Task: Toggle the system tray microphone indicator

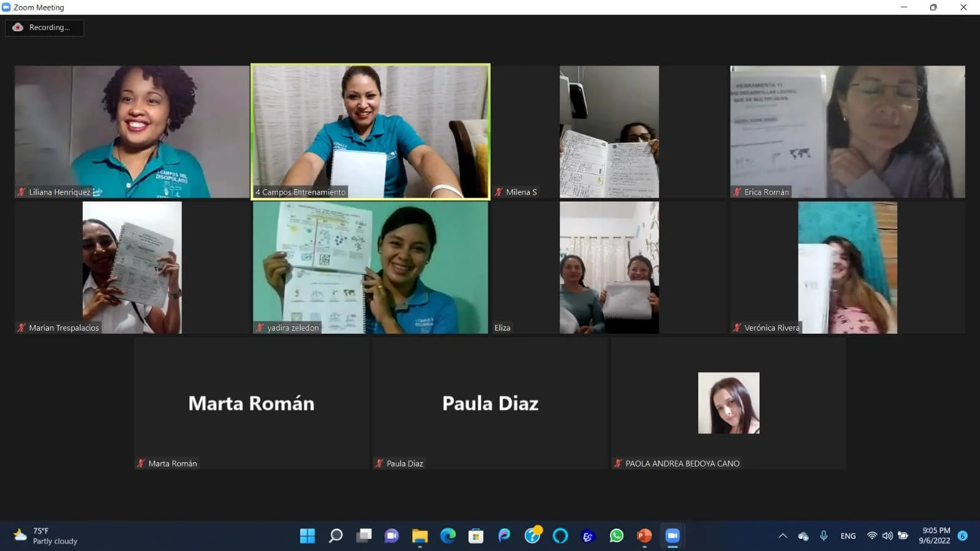Action: [824, 536]
